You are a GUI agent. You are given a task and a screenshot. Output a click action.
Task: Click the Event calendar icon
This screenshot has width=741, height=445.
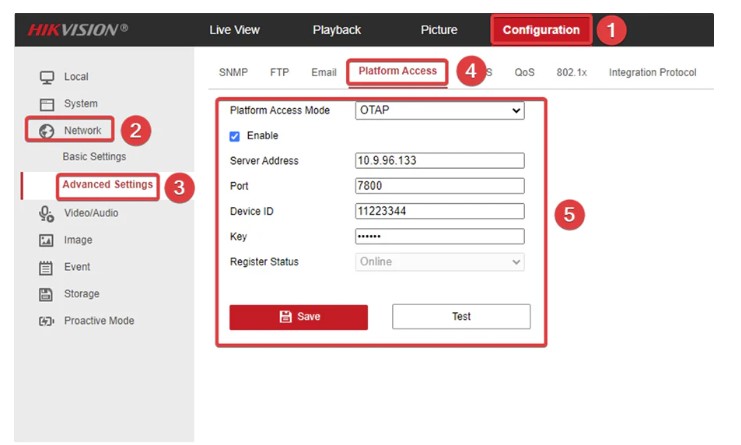tap(46, 268)
